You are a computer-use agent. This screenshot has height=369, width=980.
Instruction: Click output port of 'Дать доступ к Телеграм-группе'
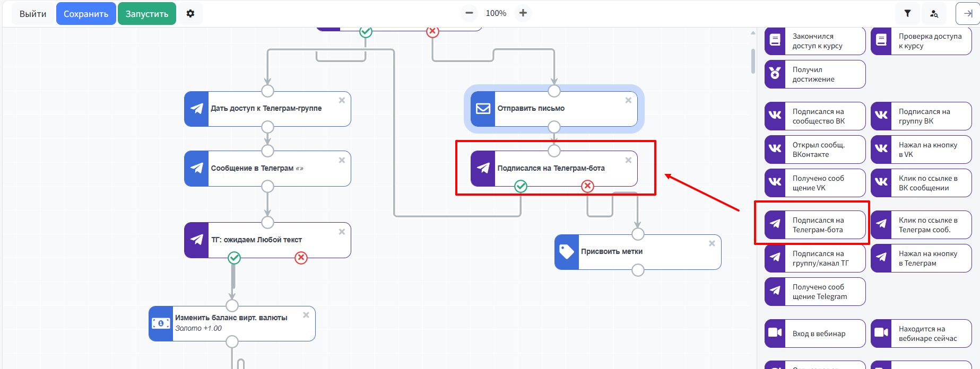point(267,127)
